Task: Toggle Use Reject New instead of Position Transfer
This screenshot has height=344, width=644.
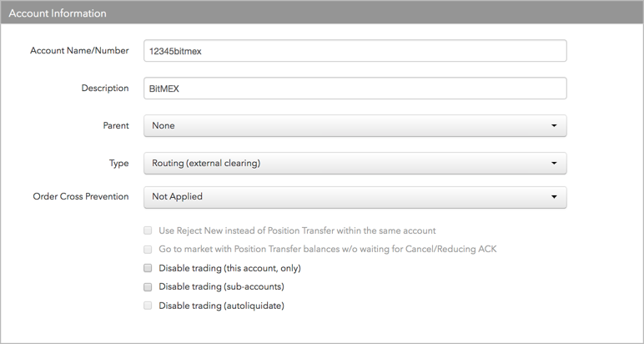Action: point(148,230)
